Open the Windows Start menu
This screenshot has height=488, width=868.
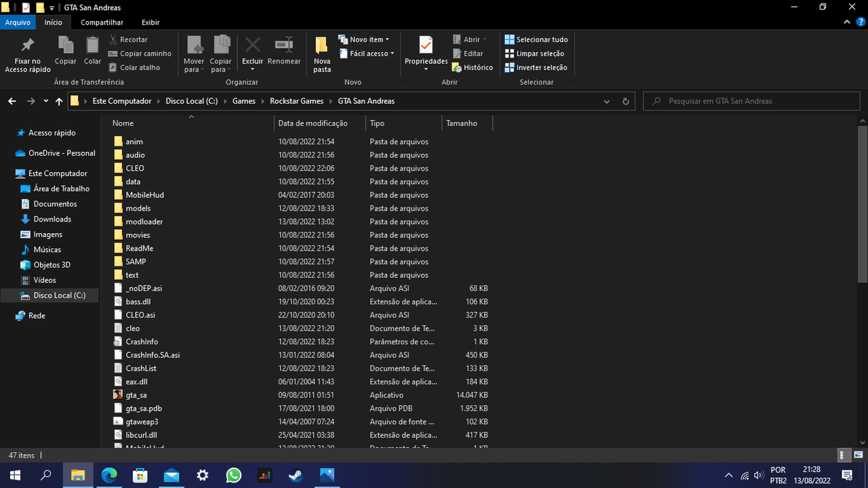[x=15, y=475]
